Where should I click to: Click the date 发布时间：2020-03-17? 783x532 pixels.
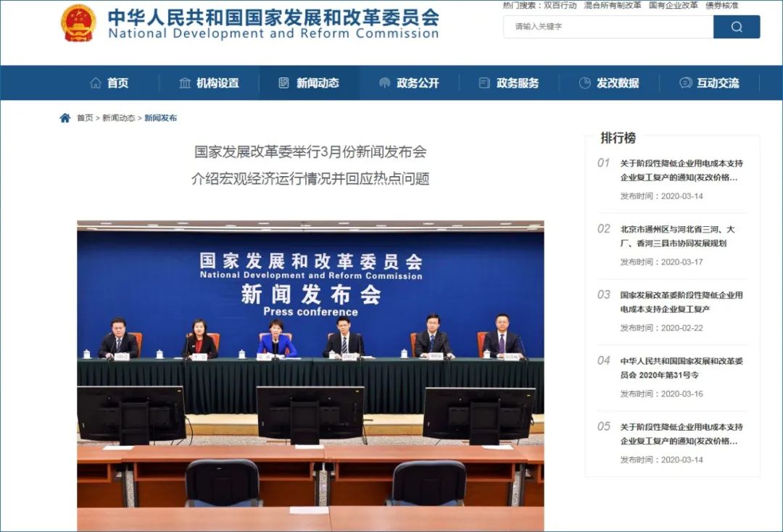pyautogui.click(x=661, y=262)
